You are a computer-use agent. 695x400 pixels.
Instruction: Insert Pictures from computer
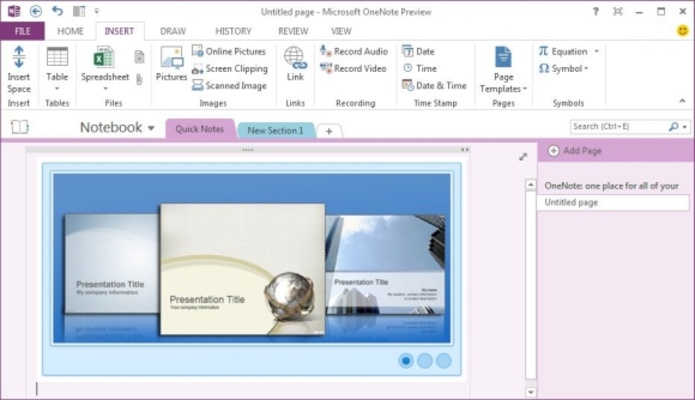click(x=172, y=64)
